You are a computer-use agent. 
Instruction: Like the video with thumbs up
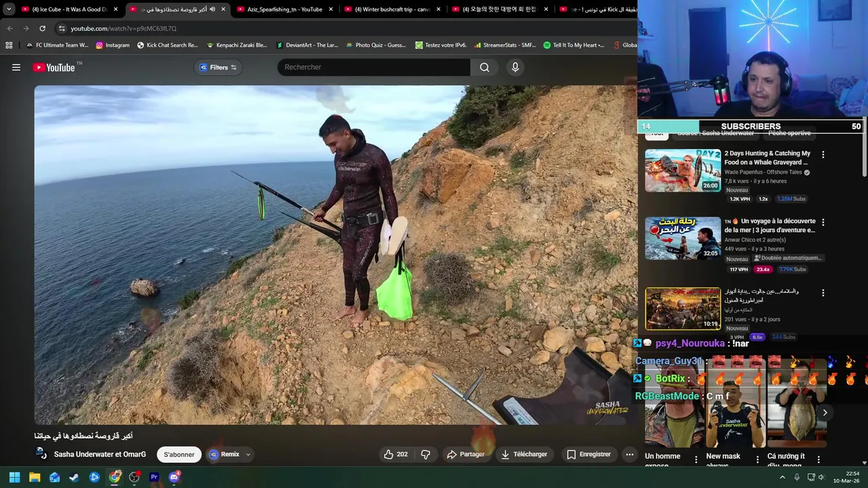point(395,455)
